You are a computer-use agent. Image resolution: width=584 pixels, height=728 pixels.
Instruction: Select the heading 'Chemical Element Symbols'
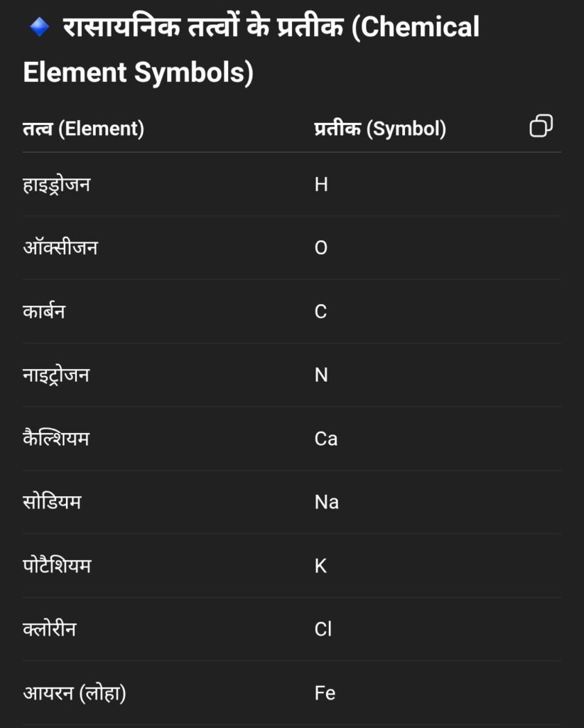(251, 50)
